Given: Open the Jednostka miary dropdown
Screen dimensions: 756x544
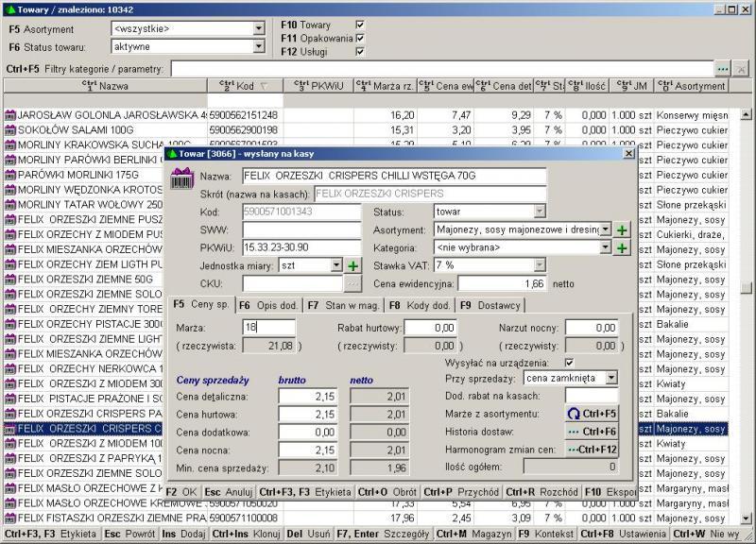Looking at the screenshot, I should tap(336, 265).
